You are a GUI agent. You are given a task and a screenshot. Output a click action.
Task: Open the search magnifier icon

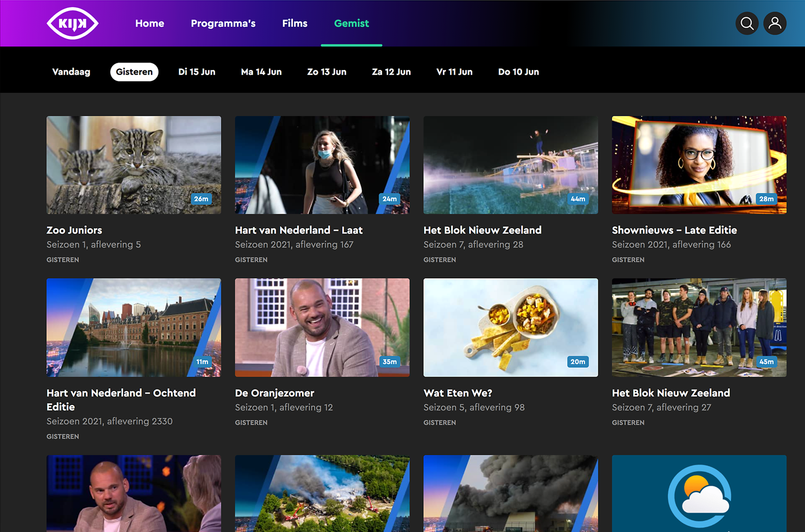pyautogui.click(x=747, y=23)
